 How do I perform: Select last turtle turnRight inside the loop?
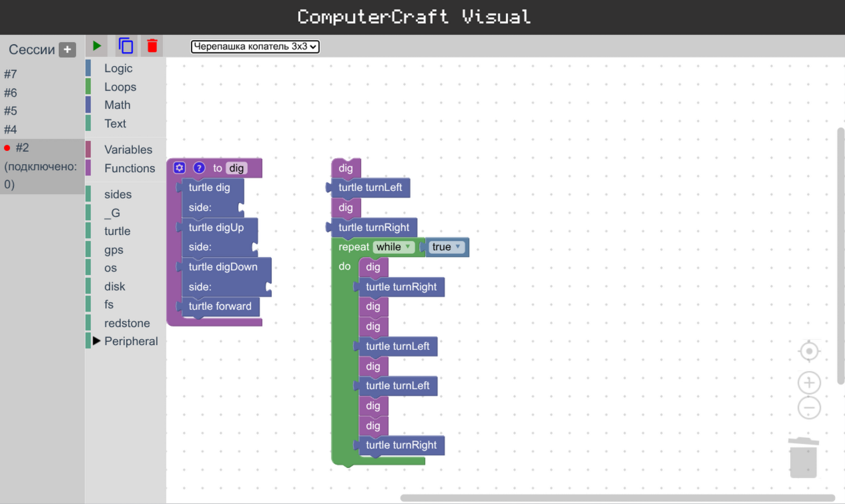[x=401, y=445]
